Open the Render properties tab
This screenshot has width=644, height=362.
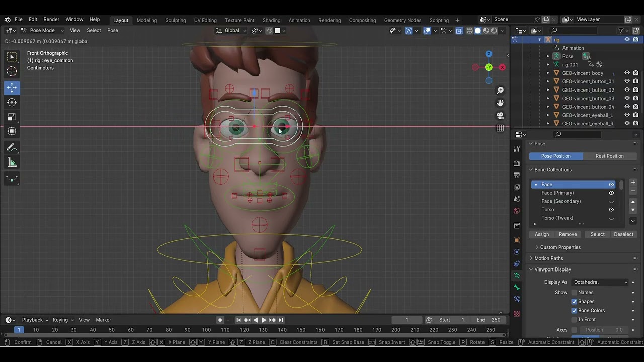[517, 163]
